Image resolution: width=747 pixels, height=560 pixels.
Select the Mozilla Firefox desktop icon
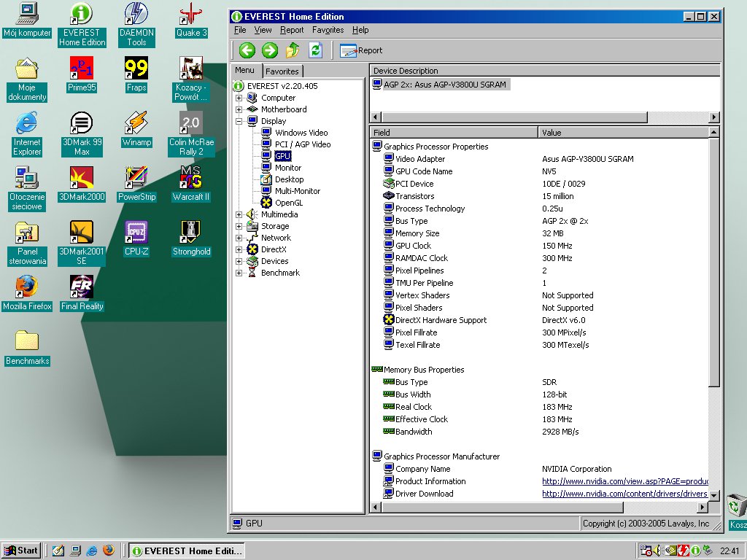pyautogui.click(x=27, y=293)
